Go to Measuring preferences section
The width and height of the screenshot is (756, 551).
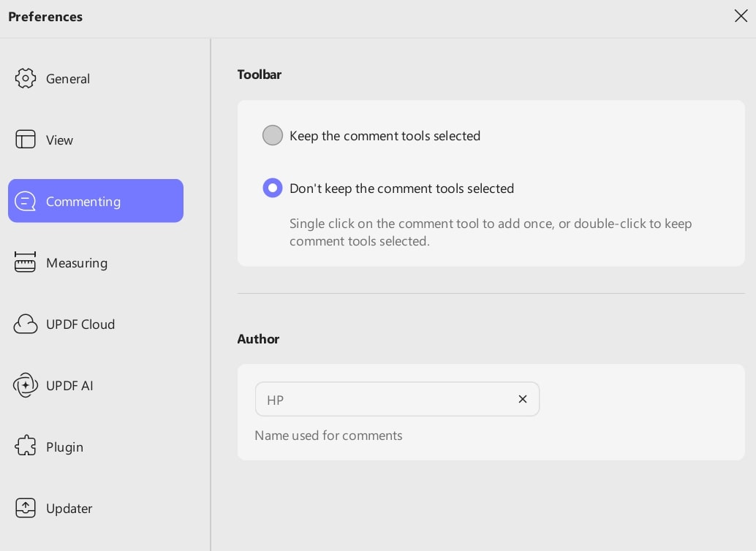click(x=77, y=263)
